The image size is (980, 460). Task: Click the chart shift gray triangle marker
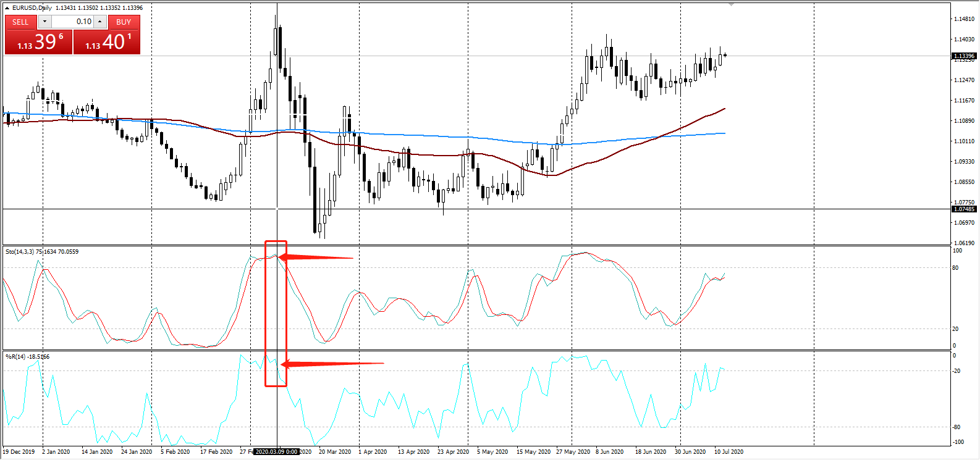(731, 5)
